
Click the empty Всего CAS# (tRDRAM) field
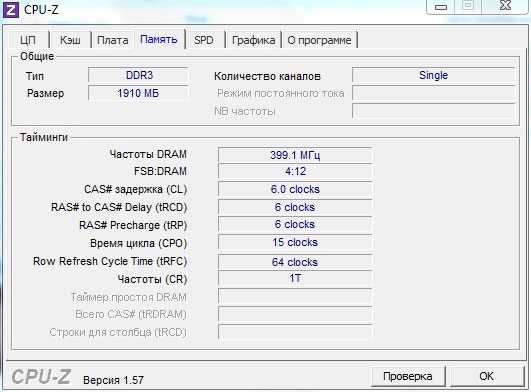295,314
